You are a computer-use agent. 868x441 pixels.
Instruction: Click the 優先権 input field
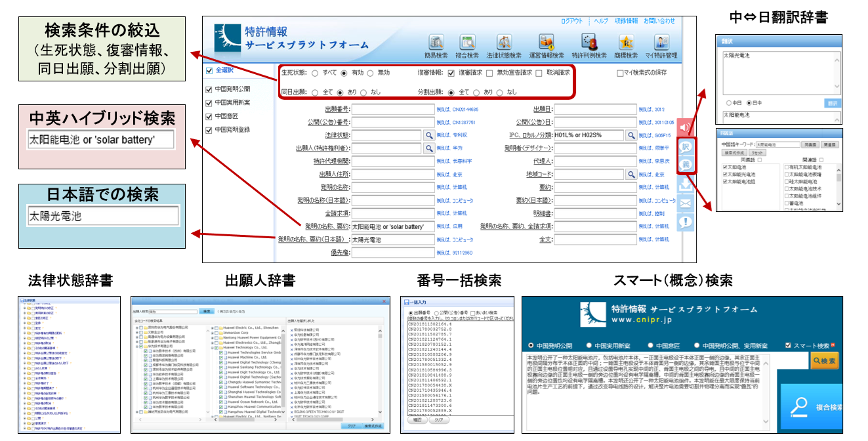point(393,253)
